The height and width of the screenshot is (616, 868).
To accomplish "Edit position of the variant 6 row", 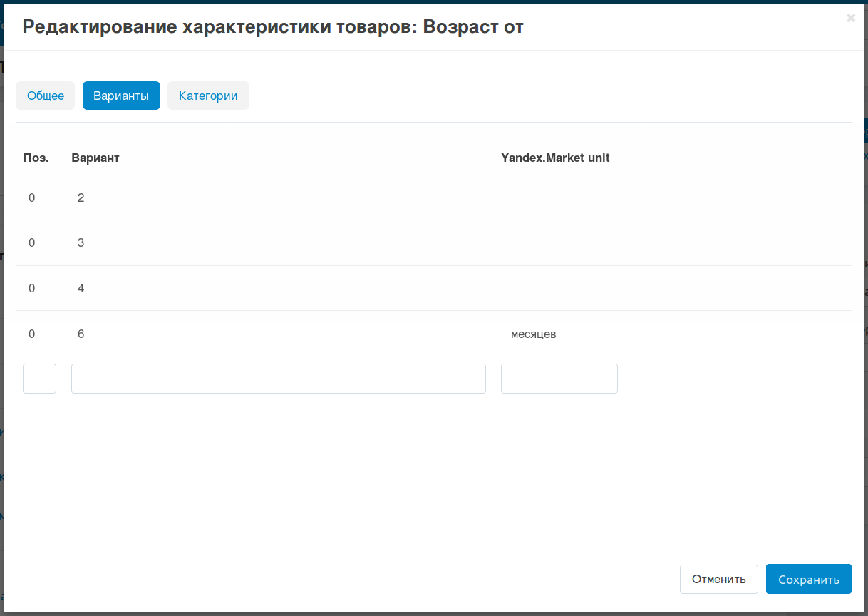I will [x=32, y=334].
